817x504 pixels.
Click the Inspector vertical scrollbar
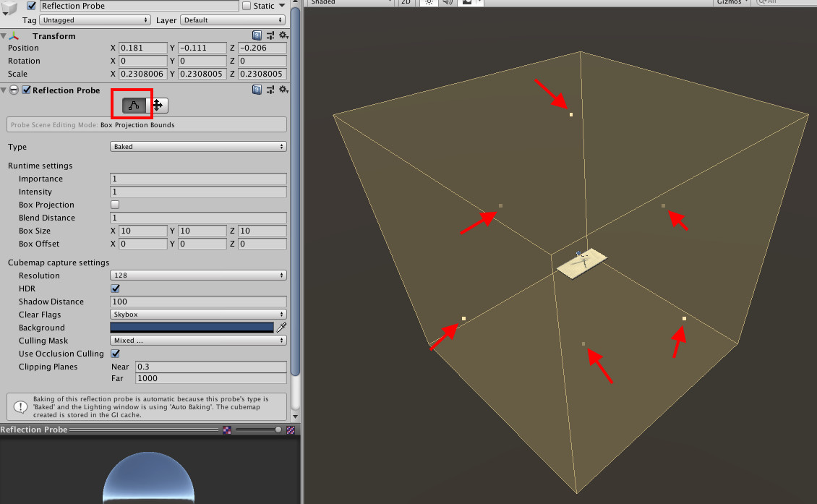point(296,190)
